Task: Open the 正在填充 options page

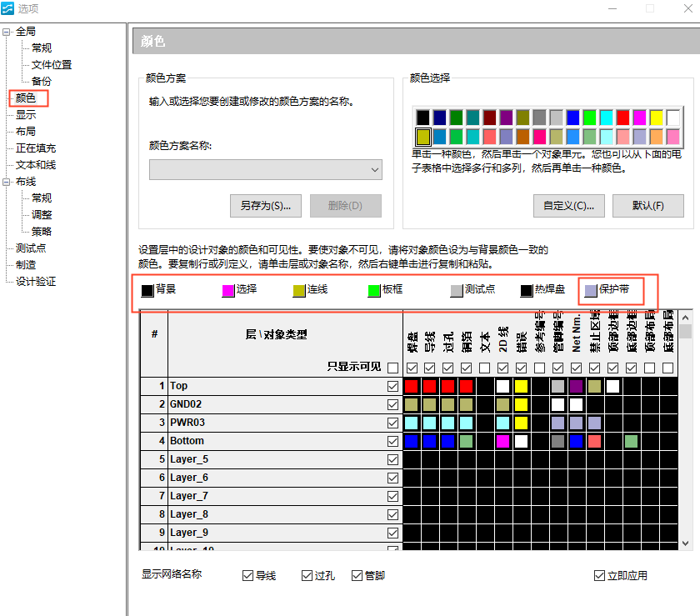Action: [36, 148]
